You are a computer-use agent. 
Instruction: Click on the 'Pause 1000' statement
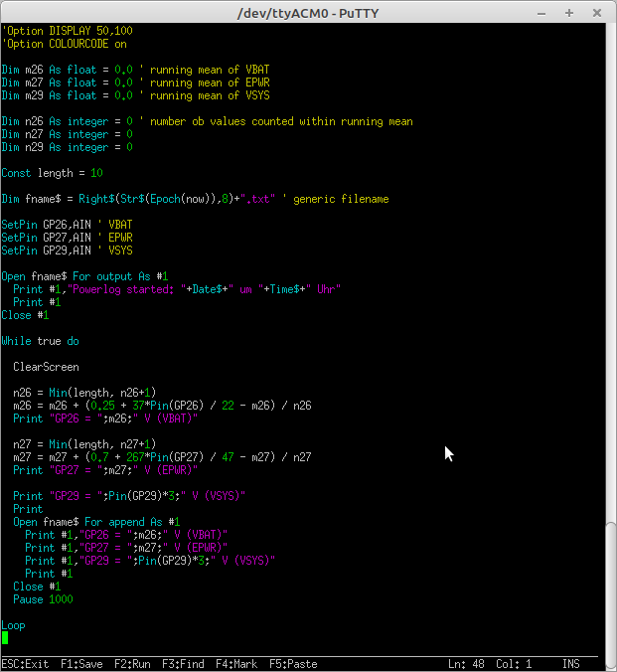point(43,599)
